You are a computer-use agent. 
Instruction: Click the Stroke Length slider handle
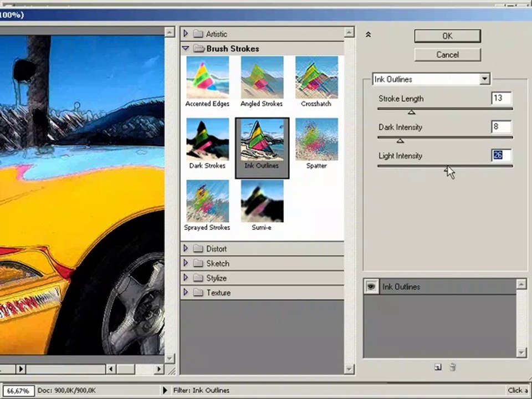click(x=412, y=112)
